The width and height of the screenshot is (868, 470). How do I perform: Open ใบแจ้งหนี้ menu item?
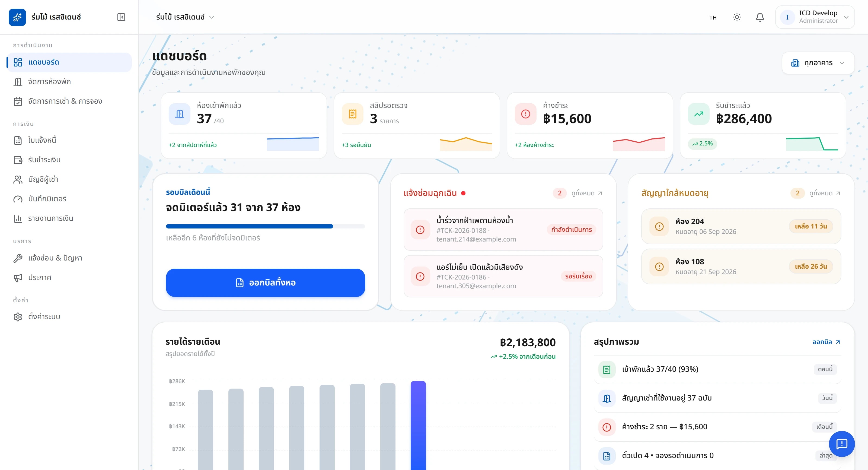[x=69, y=140]
